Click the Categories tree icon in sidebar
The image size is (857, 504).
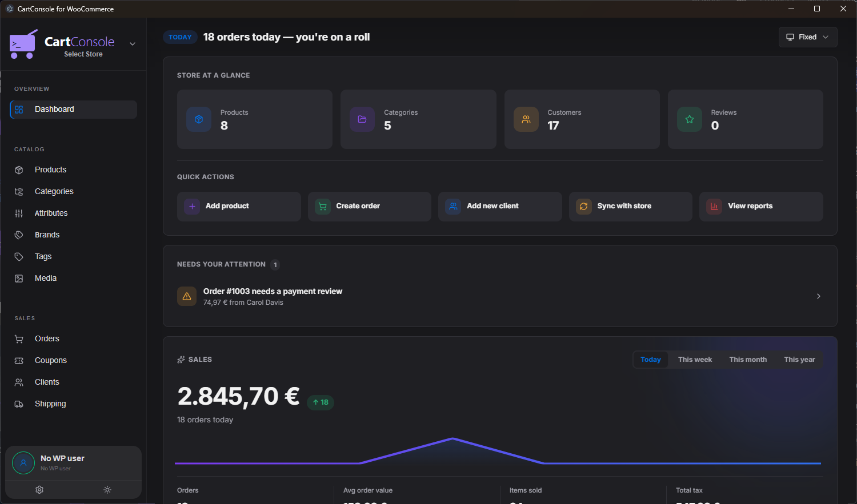(x=19, y=192)
